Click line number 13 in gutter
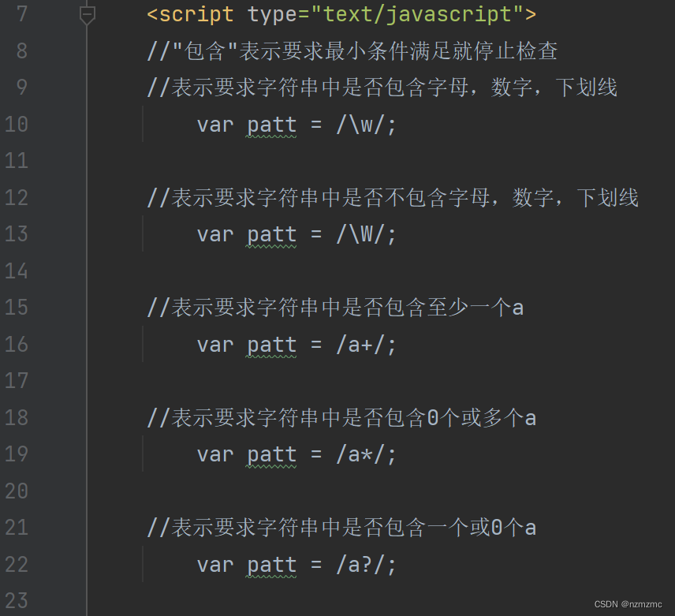 tap(17, 234)
